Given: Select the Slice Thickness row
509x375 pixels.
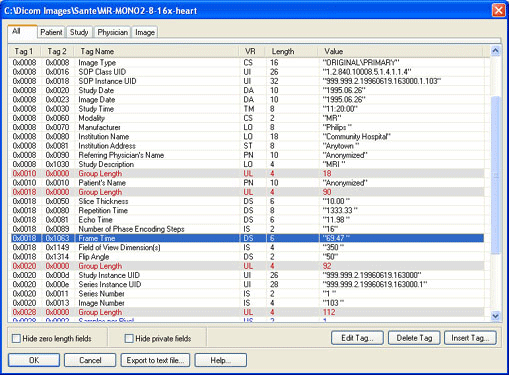Looking at the screenshot, I should click(246, 201).
